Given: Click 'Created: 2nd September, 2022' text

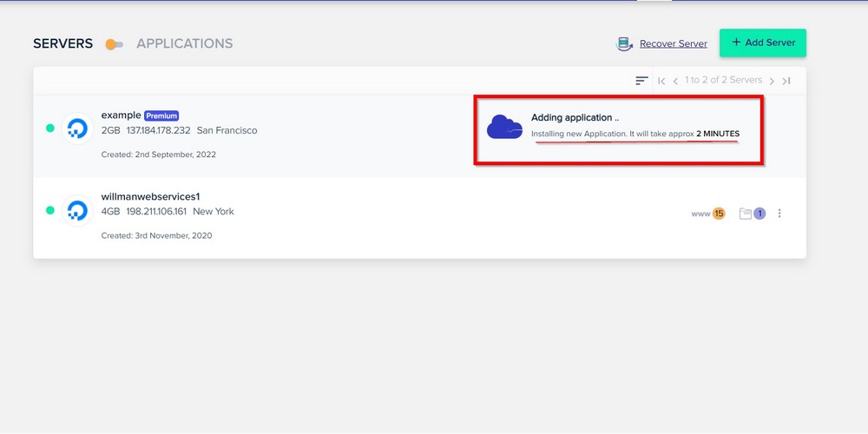Looking at the screenshot, I should click(x=158, y=155).
